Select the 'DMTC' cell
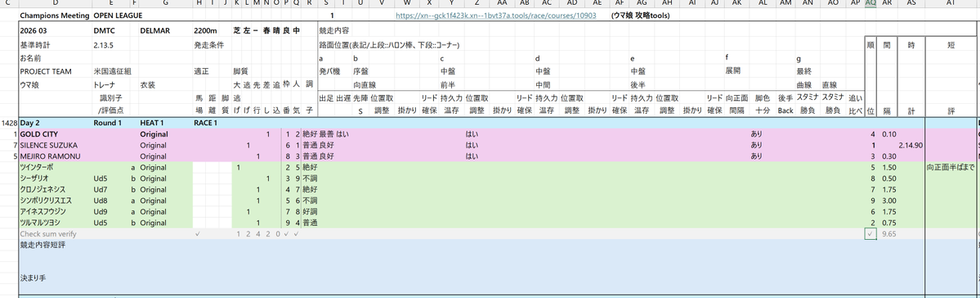Image resolution: width=980 pixels, height=298 pixels. point(104,30)
